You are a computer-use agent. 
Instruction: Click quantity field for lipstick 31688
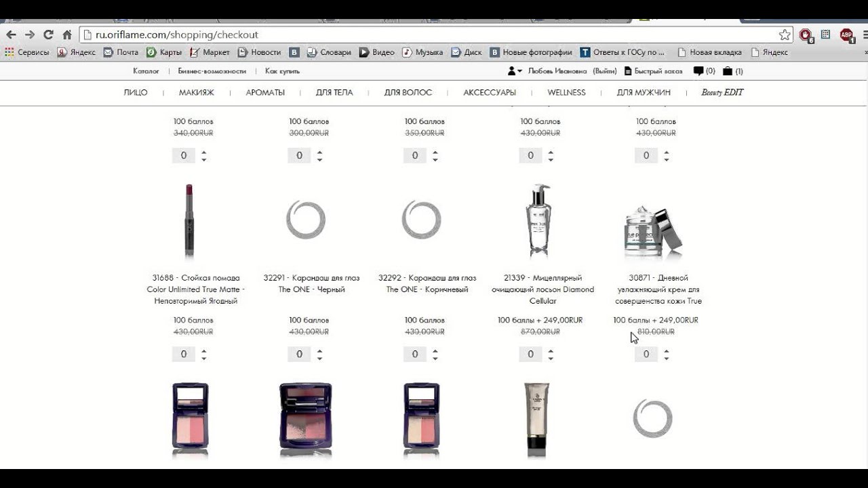(184, 354)
